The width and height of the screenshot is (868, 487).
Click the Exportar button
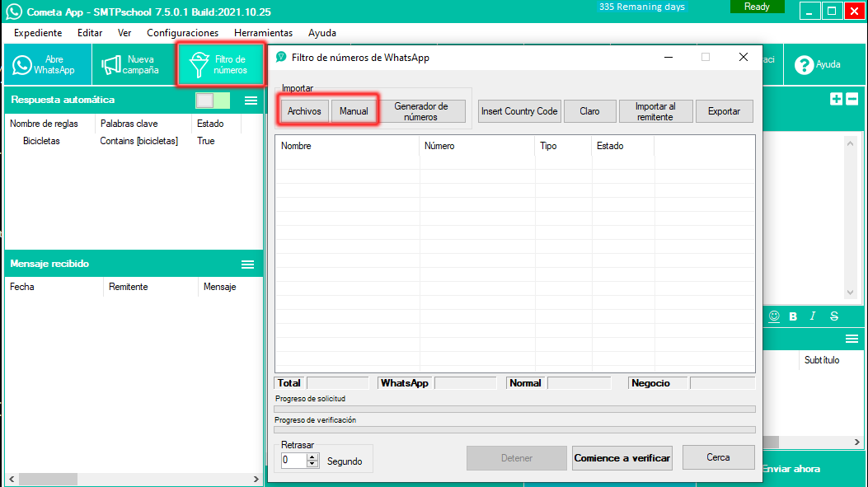tap(724, 111)
